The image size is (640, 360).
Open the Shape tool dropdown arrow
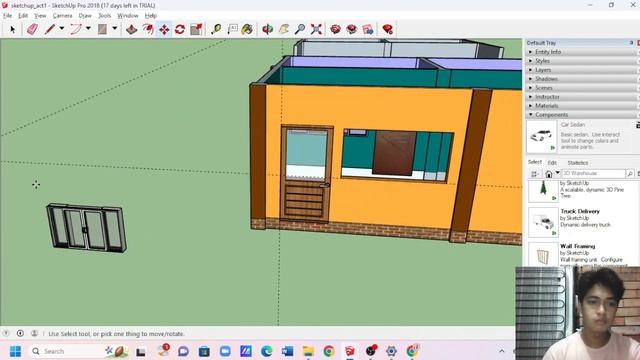115,29
